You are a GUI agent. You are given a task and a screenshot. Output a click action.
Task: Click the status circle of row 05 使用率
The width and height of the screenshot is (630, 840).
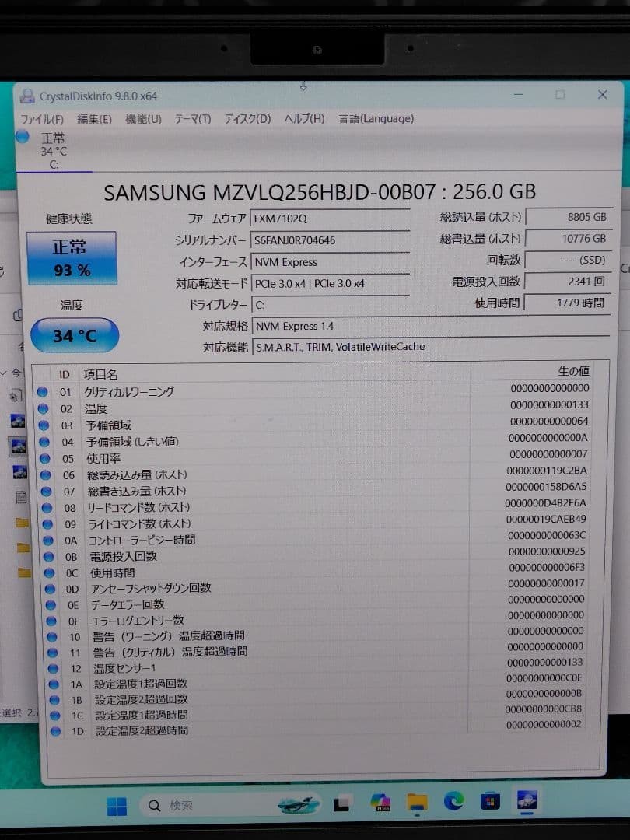tap(44, 459)
